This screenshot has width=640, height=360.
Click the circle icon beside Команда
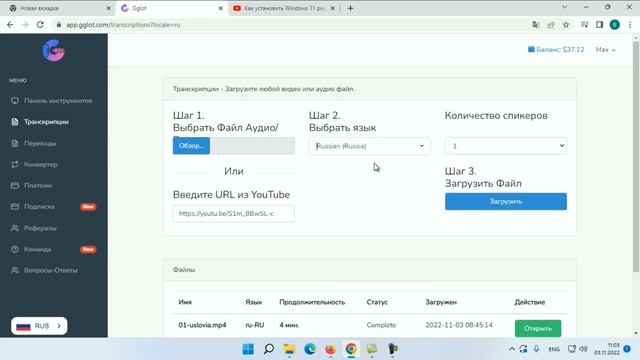pos(15,249)
